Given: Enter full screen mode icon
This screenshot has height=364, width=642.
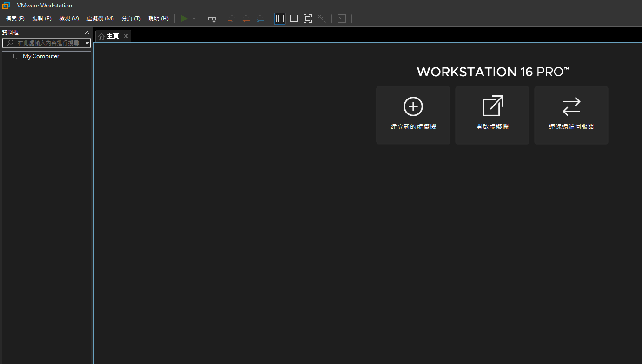Looking at the screenshot, I should [x=307, y=19].
